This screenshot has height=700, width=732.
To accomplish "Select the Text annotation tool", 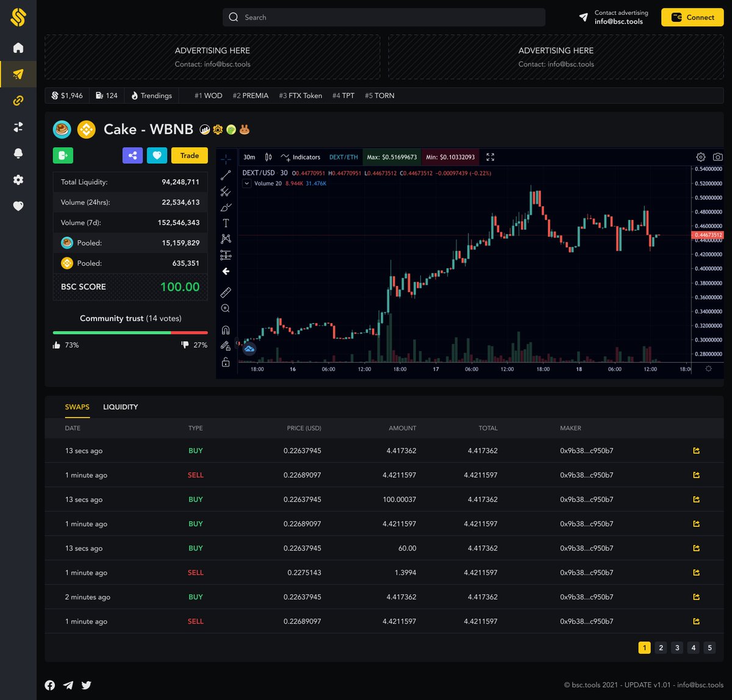I will point(226,223).
